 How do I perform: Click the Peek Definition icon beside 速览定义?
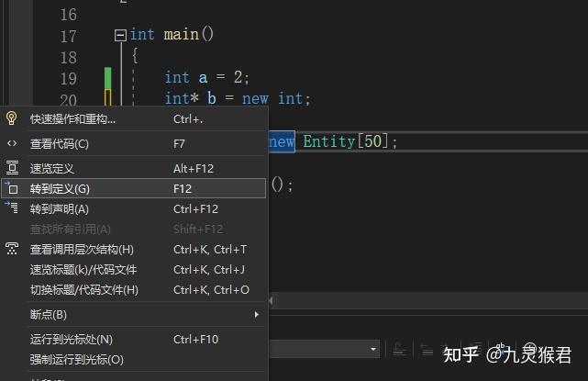(x=12, y=168)
